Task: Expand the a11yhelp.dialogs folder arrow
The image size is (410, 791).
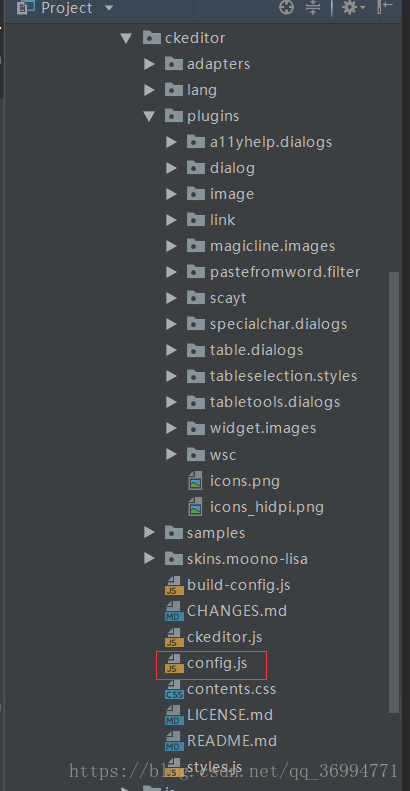Action: pos(171,142)
